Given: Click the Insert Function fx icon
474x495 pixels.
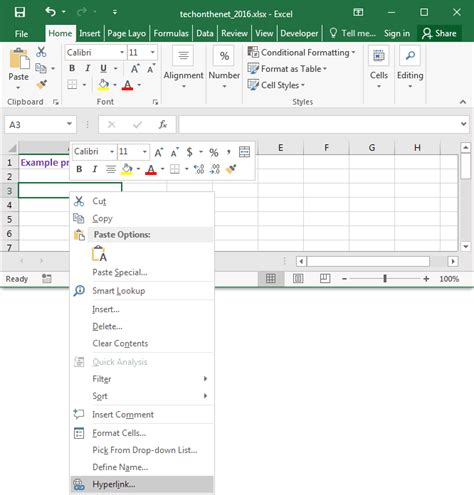Looking at the screenshot, I should pyautogui.click(x=163, y=125).
